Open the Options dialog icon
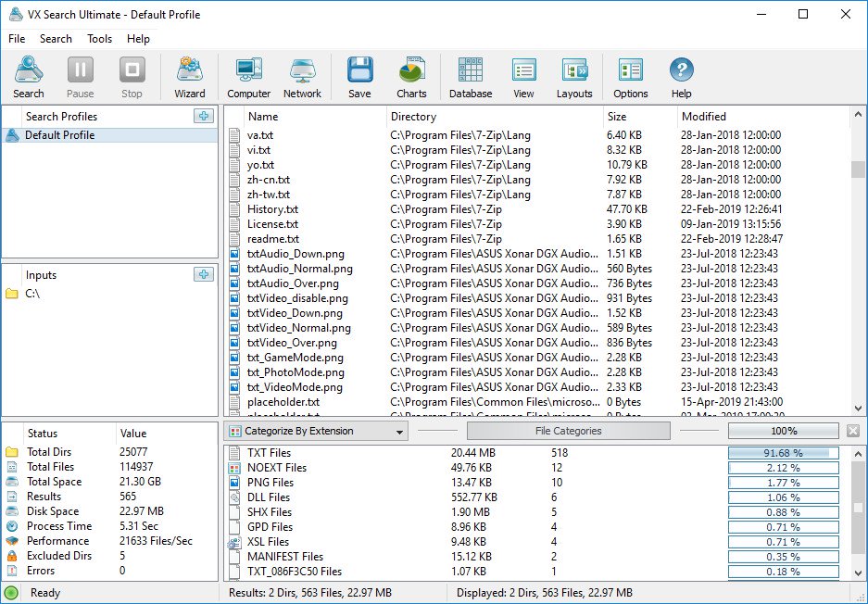Screen dimensions: 868x604 point(630,77)
